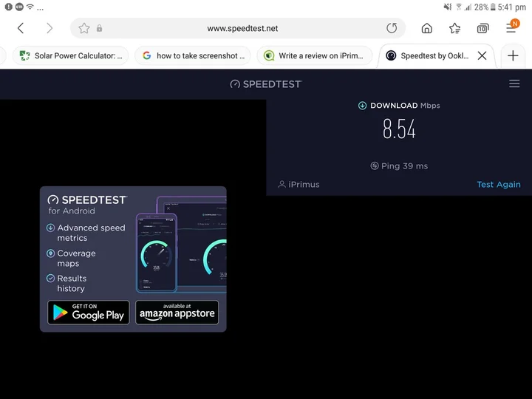The image size is (532, 399).
Task: Open the bookmarks list star icon
Action: coord(455,28)
